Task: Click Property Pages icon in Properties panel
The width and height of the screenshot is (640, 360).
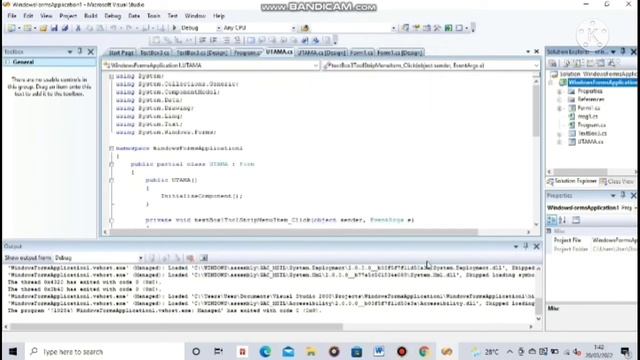Action: point(576,220)
